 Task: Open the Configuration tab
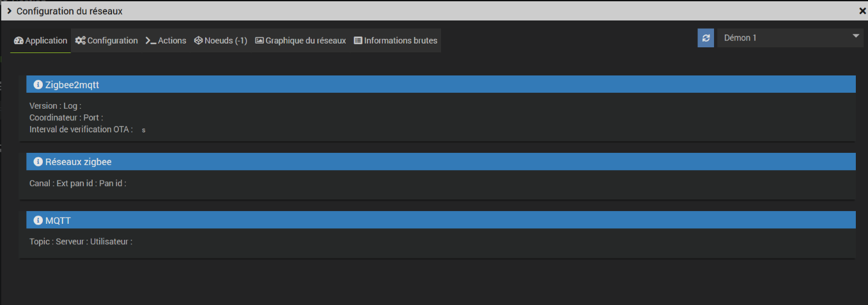click(x=106, y=40)
